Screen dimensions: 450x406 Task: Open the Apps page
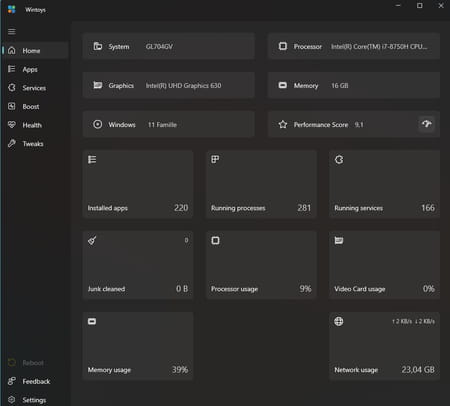[x=35, y=69]
